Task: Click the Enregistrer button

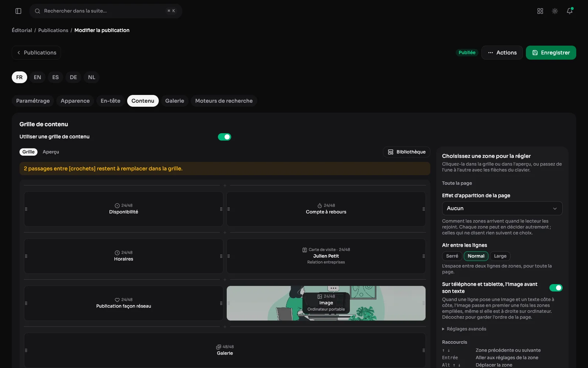Action: (551, 53)
